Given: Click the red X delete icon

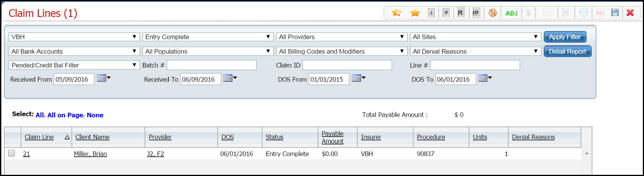Looking at the screenshot, I should [x=630, y=13].
